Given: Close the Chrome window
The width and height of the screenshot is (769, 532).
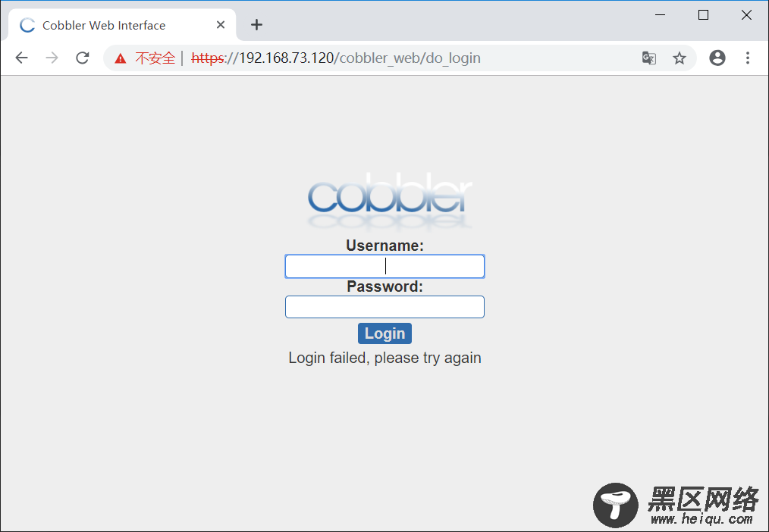Looking at the screenshot, I should tap(746, 15).
